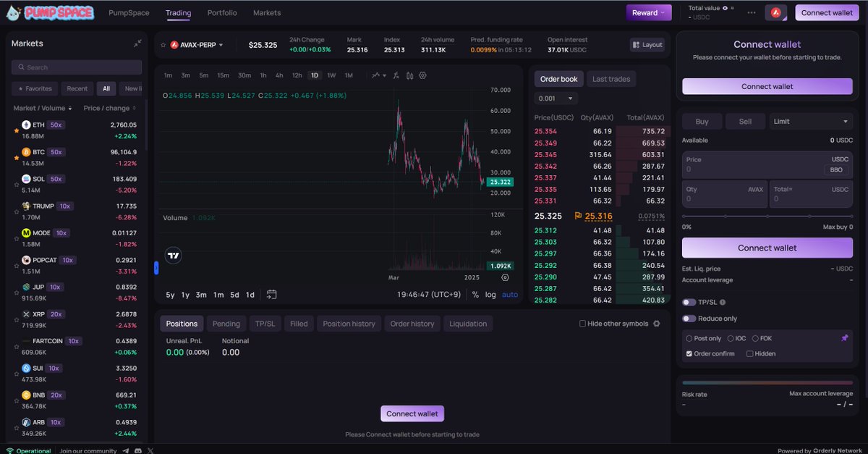Click Connect wallet in top header
868x454 pixels.
(827, 12)
